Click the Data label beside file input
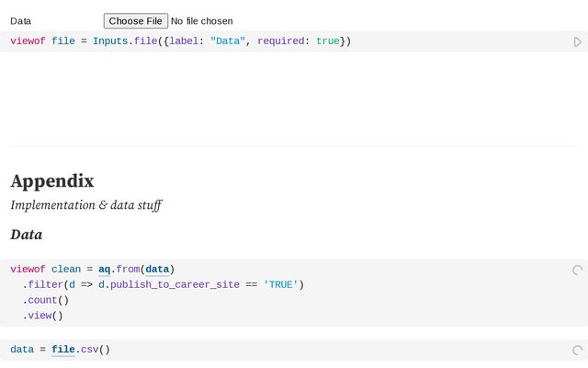The image size is (588, 368). click(21, 20)
